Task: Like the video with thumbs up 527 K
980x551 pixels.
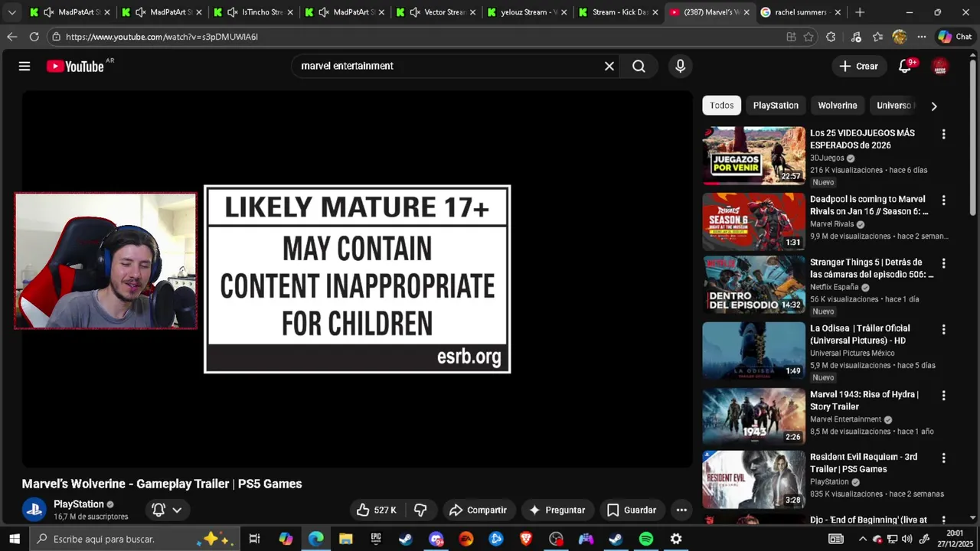Action: (377, 510)
